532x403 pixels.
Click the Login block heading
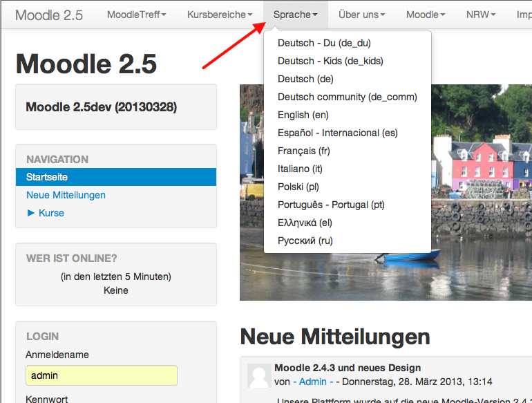pyautogui.click(x=43, y=337)
